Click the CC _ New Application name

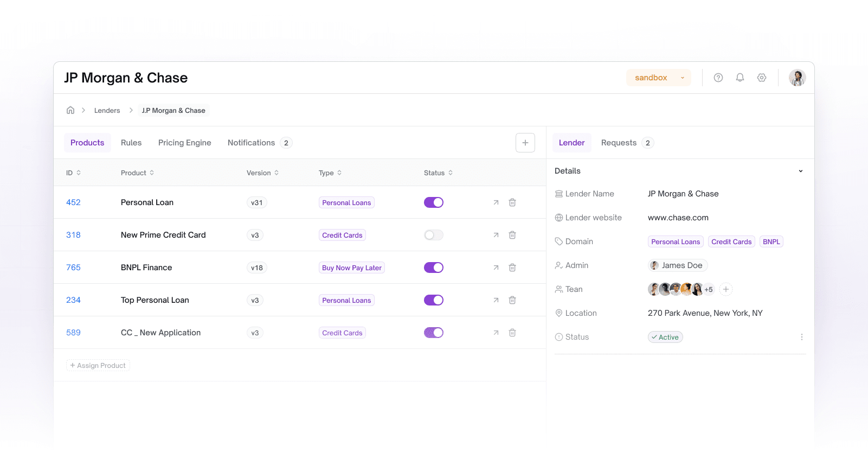[160, 333]
